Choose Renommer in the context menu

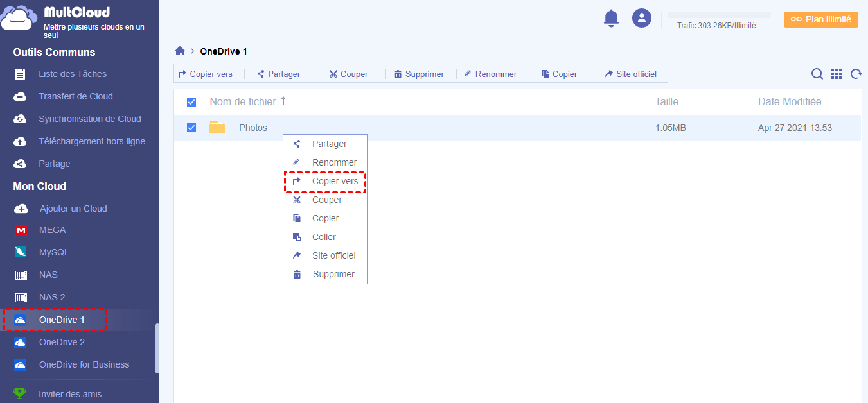325,162
